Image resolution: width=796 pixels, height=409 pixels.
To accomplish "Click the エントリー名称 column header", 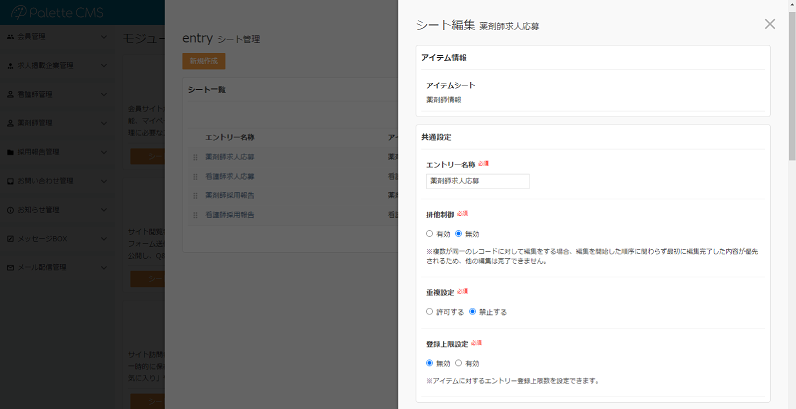I will [x=229, y=138].
